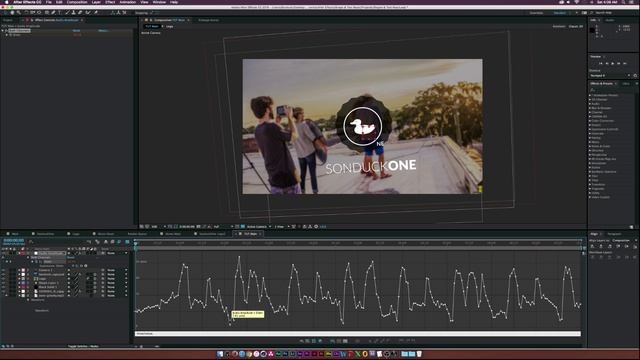Expand the Video Copilot category
Image resolution: width=640 pixels, height=360 pixels.
590,197
